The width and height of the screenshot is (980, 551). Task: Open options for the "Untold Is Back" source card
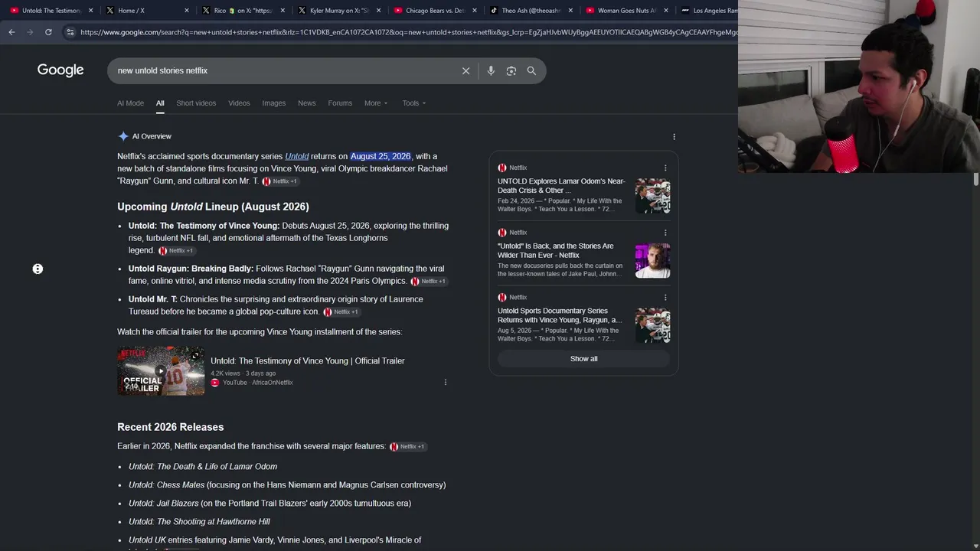pyautogui.click(x=665, y=233)
